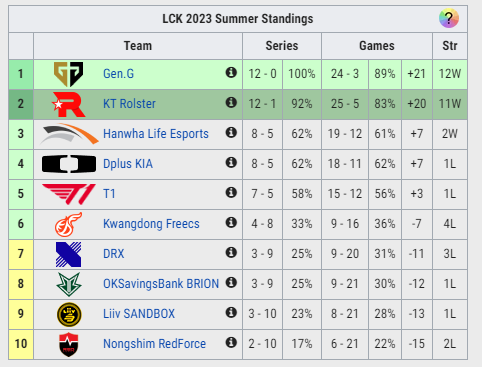Click the Gen.G team logo
Image resolution: width=482 pixels, height=367 pixels.
[x=68, y=74]
